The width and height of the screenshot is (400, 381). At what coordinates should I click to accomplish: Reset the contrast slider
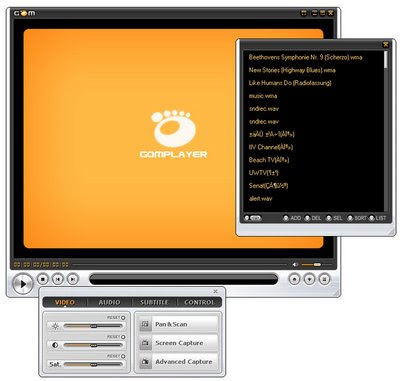pos(116,337)
